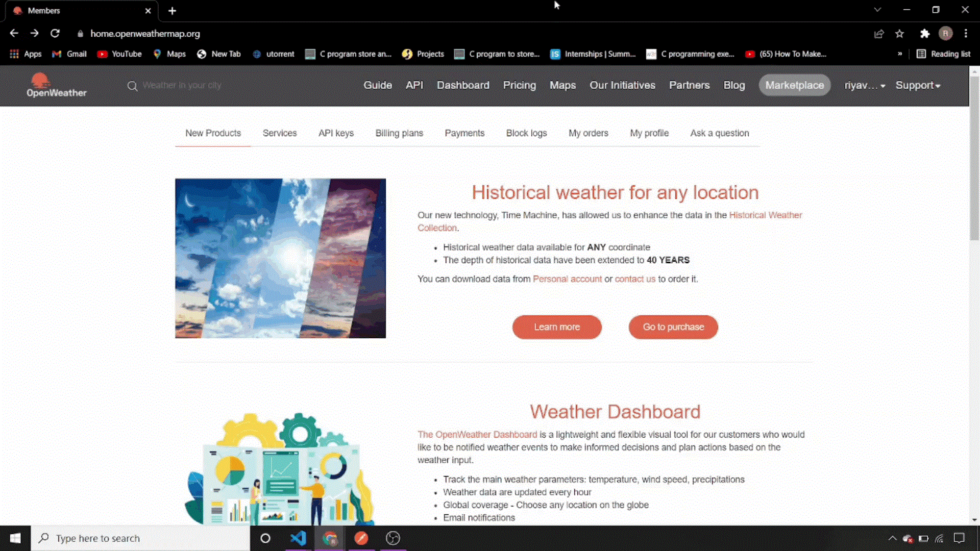Click the historical weather sky image

tap(280, 258)
